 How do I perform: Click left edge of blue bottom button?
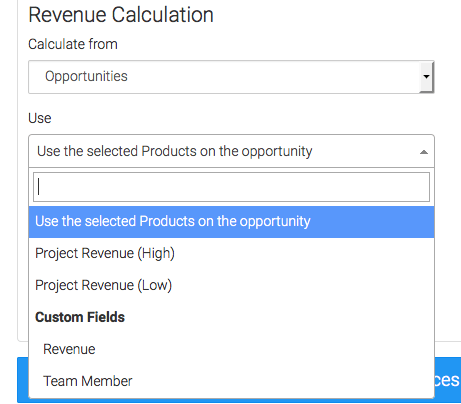pos(23,380)
